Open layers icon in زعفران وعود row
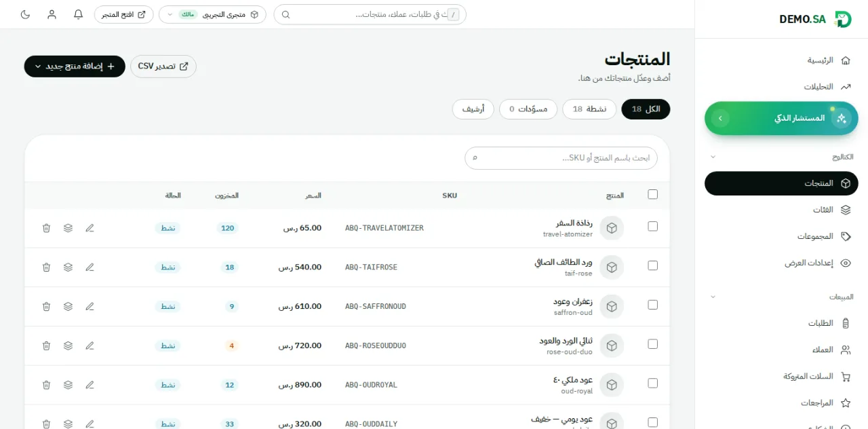The width and height of the screenshot is (868, 429). pos(68,307)
